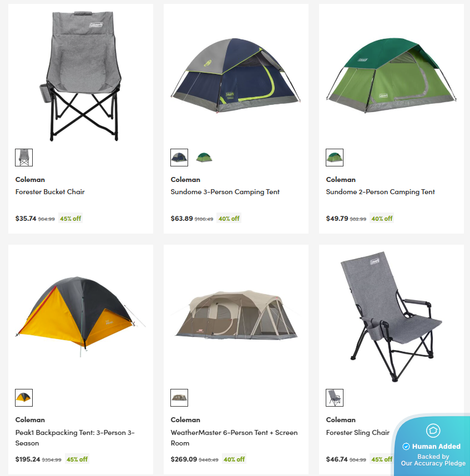Screen dimensions: 470x476
Task: Click the Forester Sling Chair title link
Action: coord(358,433)
